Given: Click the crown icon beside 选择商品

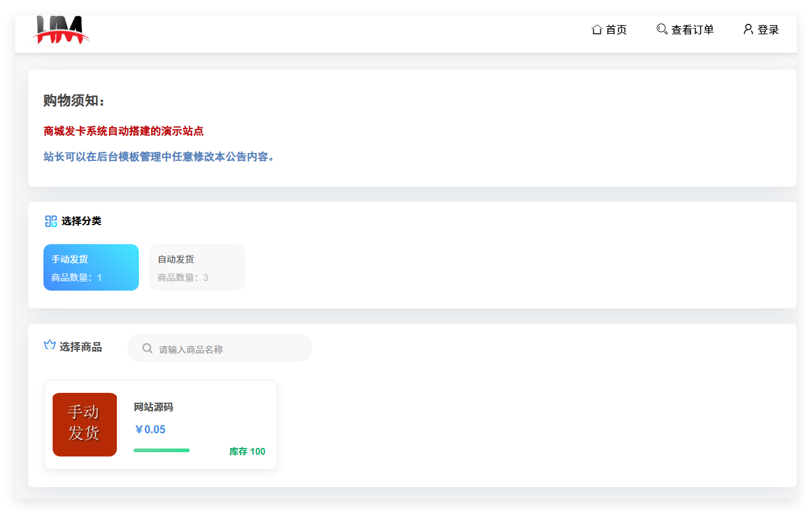Looking at the screenshot, I should [50, 346].
